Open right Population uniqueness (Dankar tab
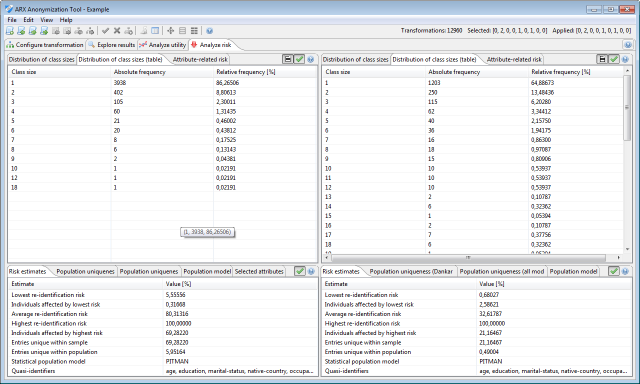 click(411, 271)
